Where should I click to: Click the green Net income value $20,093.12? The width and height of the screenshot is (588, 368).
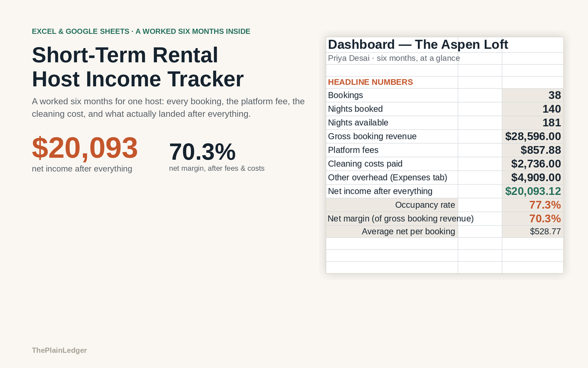533,191
